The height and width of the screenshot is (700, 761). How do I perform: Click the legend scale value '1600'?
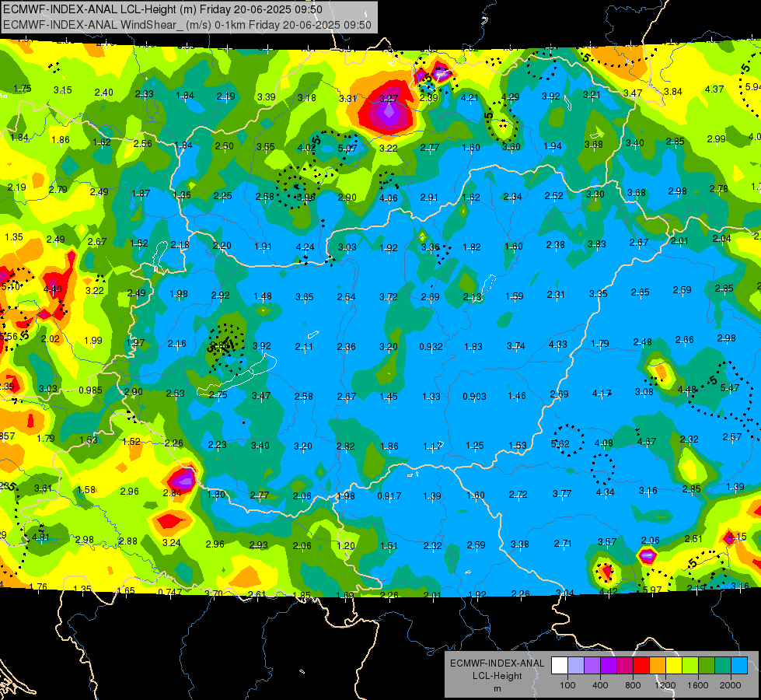click(x=698, y=685)
